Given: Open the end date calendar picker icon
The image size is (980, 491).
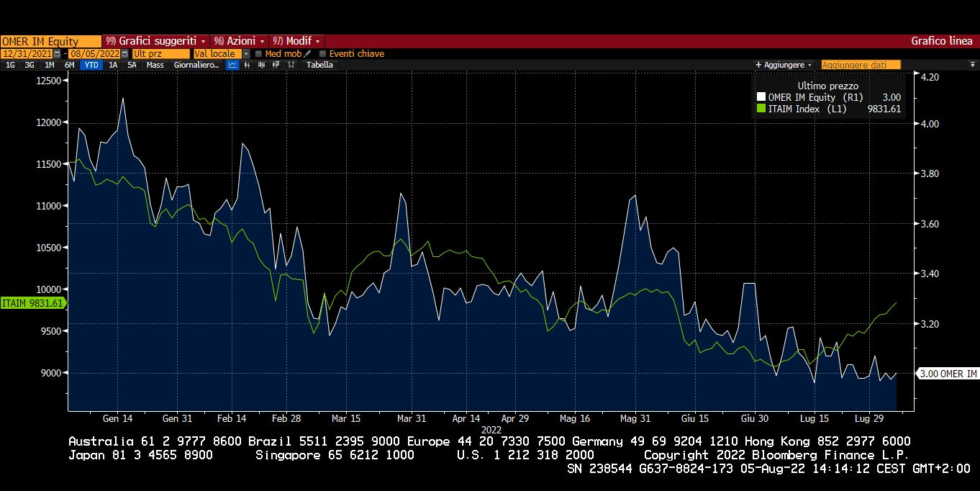Looking at the screenshot, I should click(124, 54).
